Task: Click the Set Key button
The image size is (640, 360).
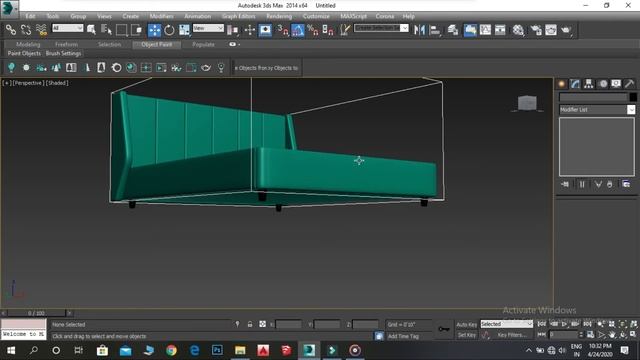Action: (467, 335)
